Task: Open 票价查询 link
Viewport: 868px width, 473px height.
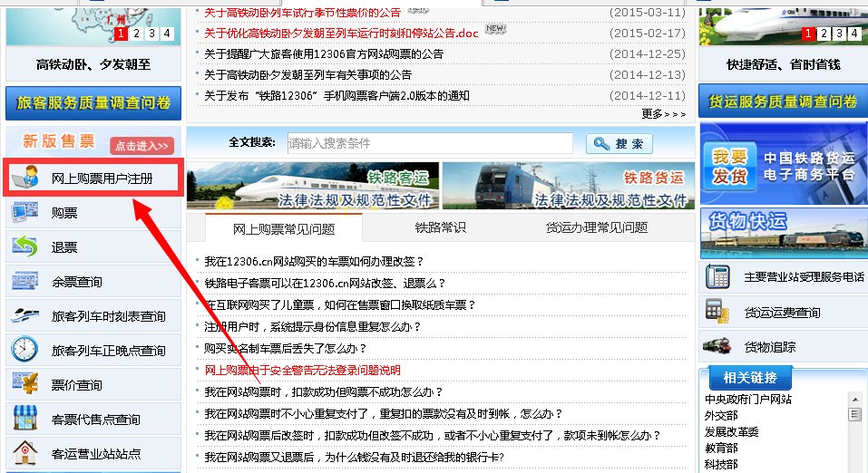Action: click(77, 385)
